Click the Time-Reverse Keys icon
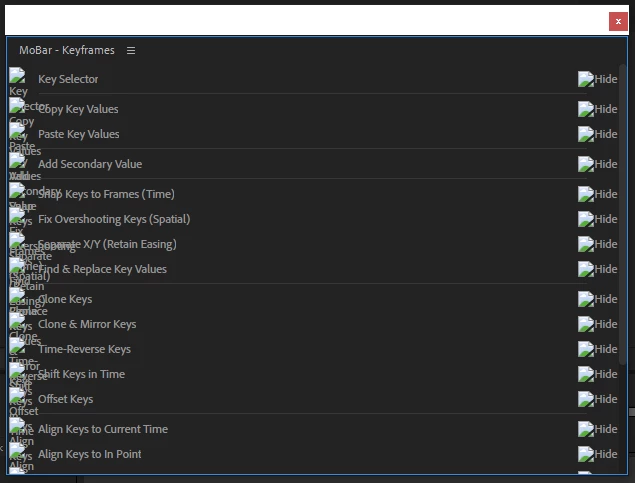The height and width of the screenshot is (483, 635). (x=17, y=346)
